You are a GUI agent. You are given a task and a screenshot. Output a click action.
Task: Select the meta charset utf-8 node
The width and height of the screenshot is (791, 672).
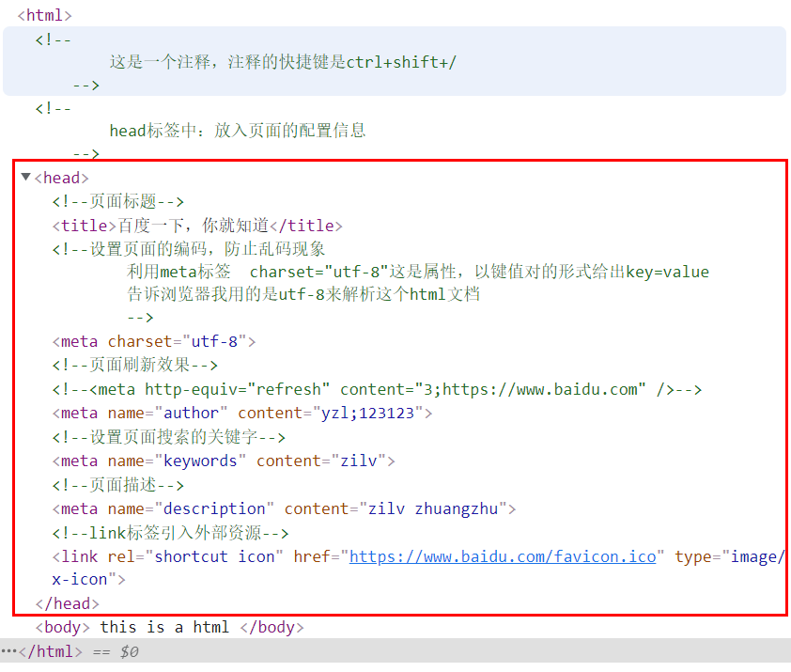[x=154, y=341]
